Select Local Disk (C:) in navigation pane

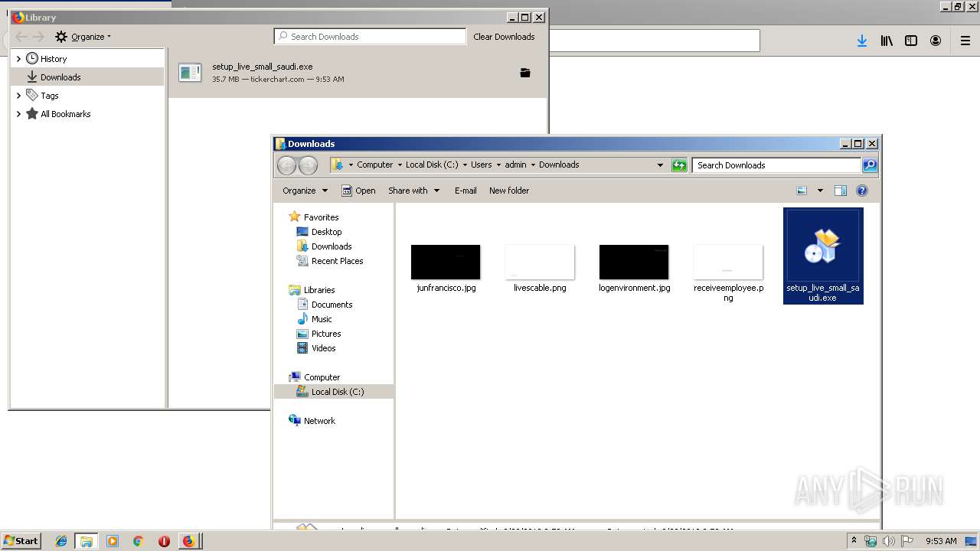click(334, 392)
